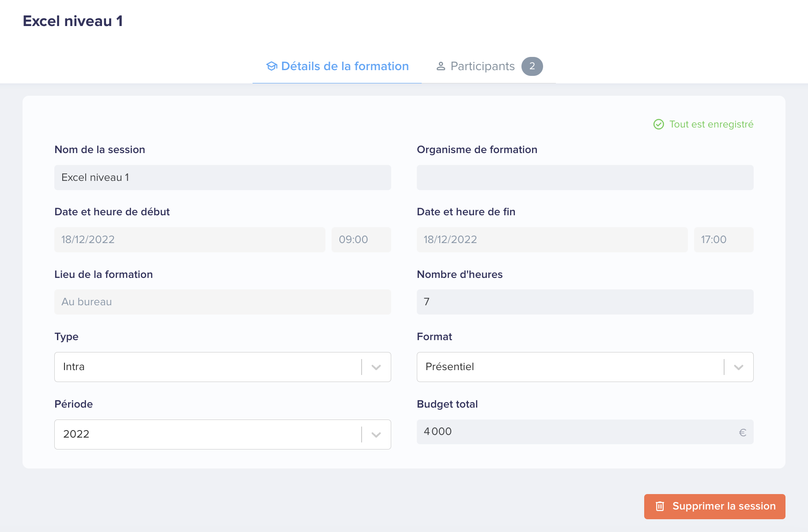This screenshot has width=808, height=532.
Task: Click the Format field label
Action: click(434, 337)
